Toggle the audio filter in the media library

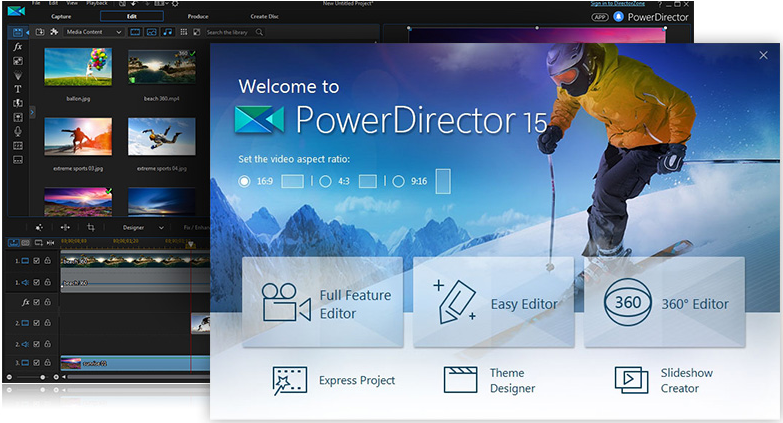tap(167, 32)
